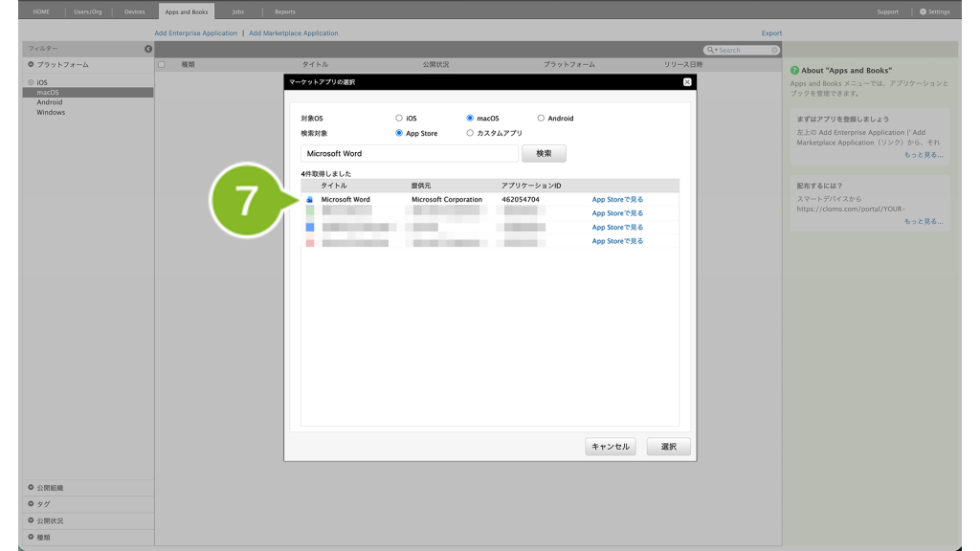
Task: Select Windows in the platform filter
Action: coord(51,113)
